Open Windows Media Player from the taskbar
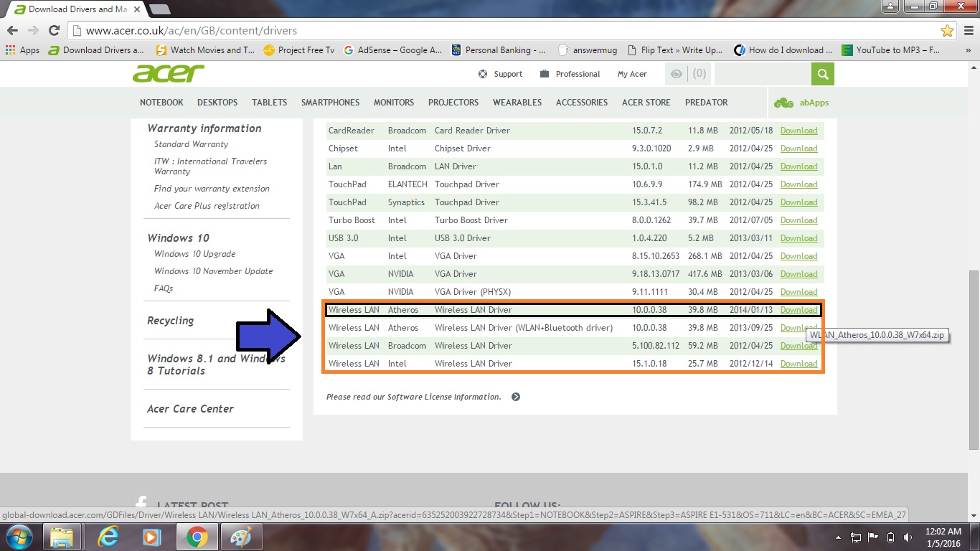980x551 pixels. [151, 537]
